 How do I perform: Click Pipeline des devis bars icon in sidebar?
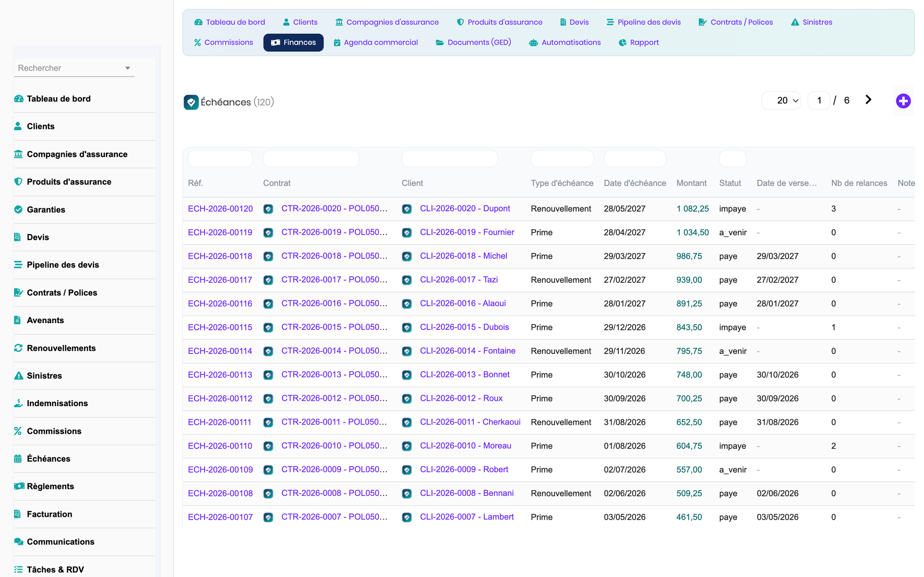point(18,265)
